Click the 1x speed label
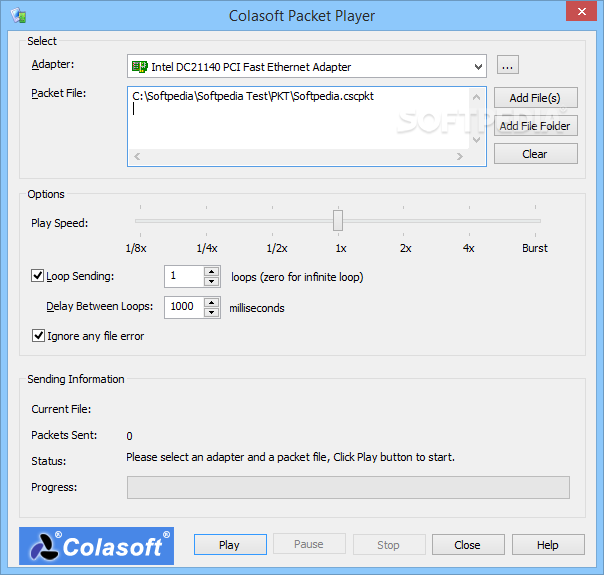 [341, 248]
